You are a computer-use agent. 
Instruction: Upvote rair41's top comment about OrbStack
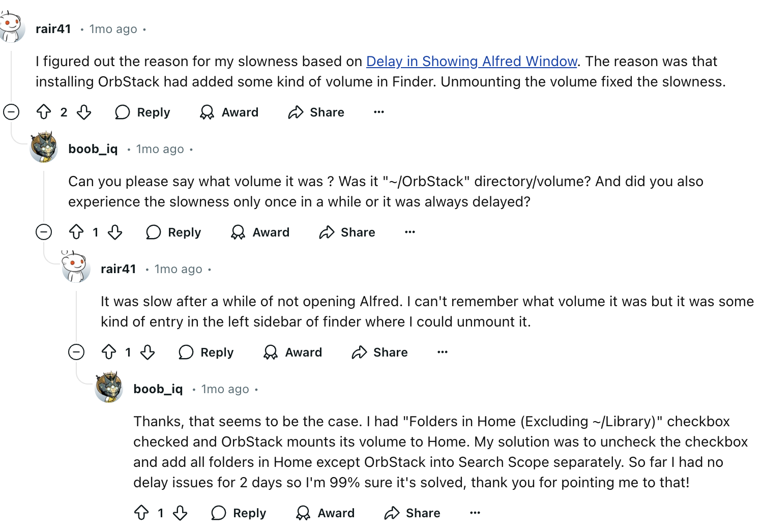pos(44,112)
